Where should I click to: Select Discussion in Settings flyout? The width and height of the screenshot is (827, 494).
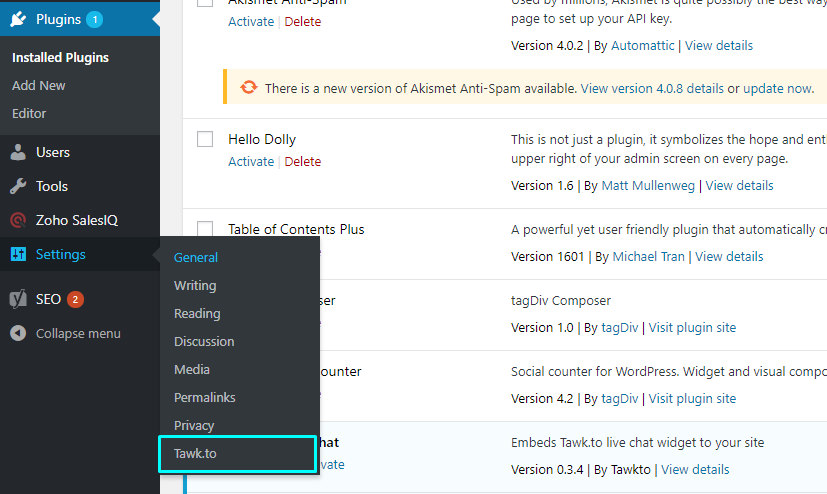tap(204, 341)
